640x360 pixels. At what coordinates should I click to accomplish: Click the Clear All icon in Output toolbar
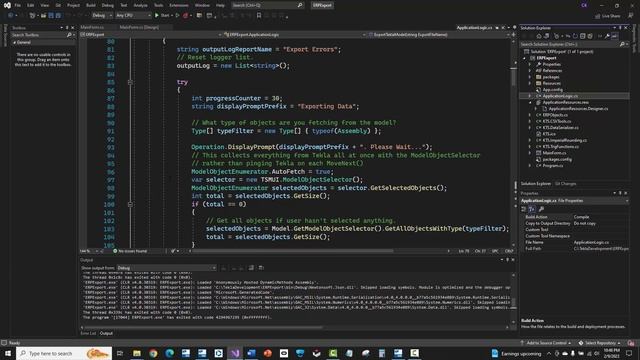tap(251, 268)
